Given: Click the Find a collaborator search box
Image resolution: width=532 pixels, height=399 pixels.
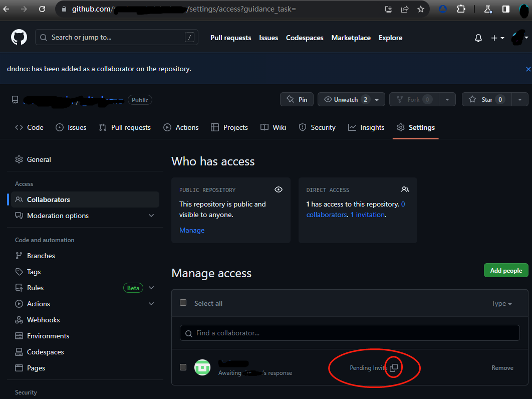Looking at the screenshot, I should point(350,333).
